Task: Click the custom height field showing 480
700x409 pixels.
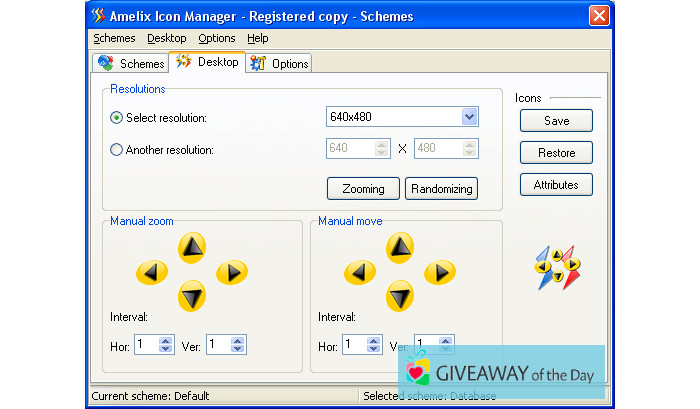Action: click(438, 148)
